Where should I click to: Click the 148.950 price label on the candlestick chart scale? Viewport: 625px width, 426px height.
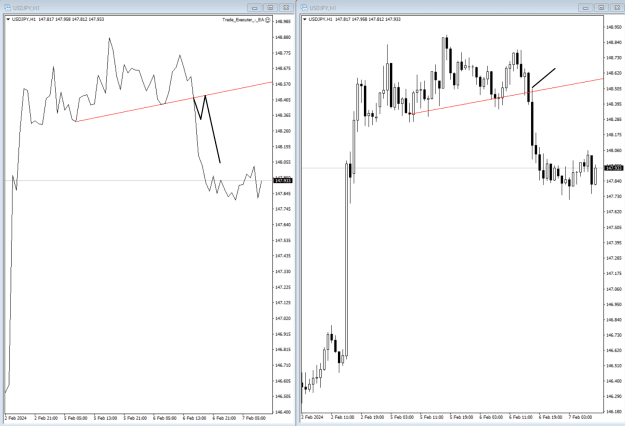tap(614, 27)
